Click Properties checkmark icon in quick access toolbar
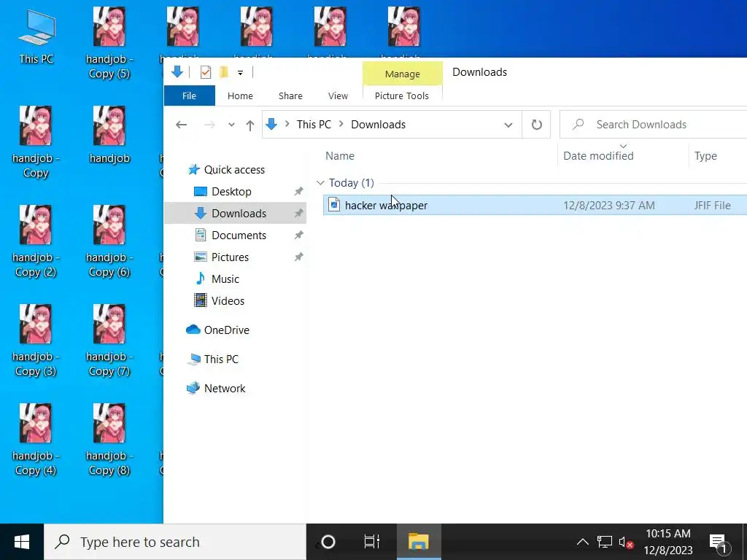 (x=205, y=72)
